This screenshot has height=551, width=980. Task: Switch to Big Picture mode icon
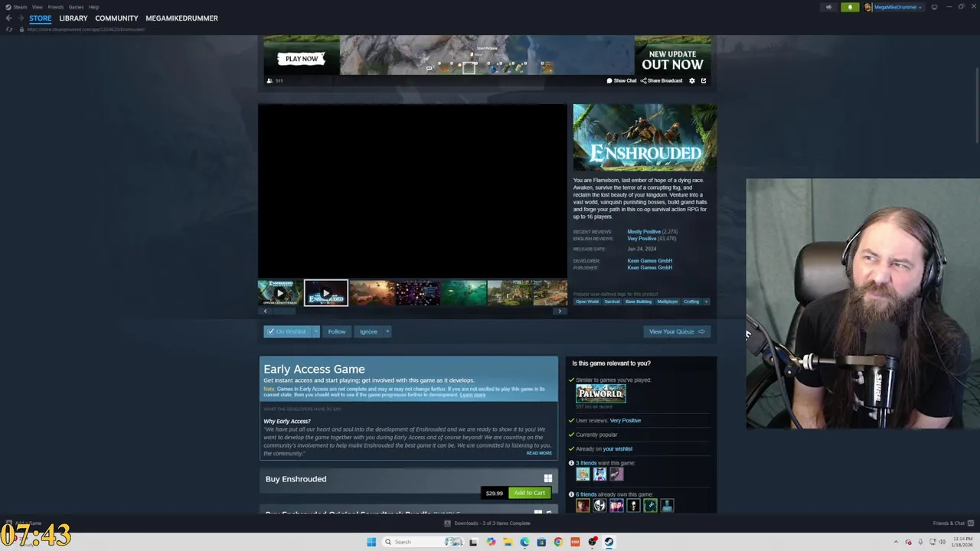(x=934, y=7)
